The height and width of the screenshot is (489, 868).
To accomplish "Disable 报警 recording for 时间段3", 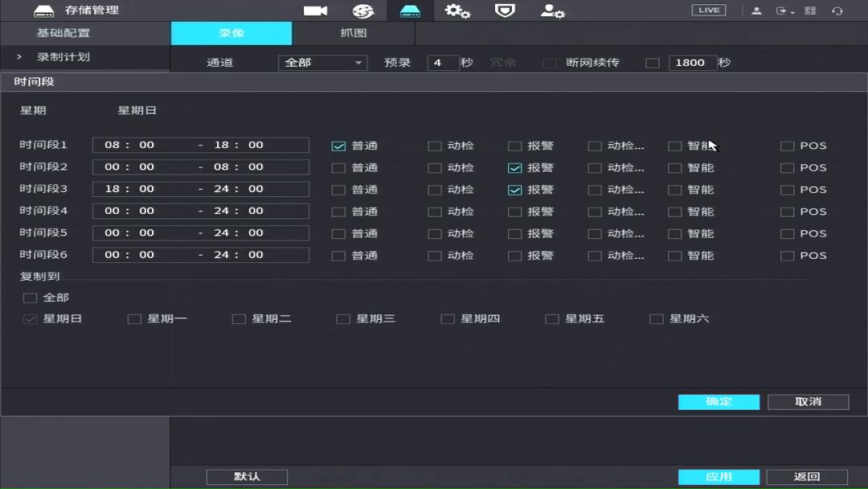I will tap(515, 189).
